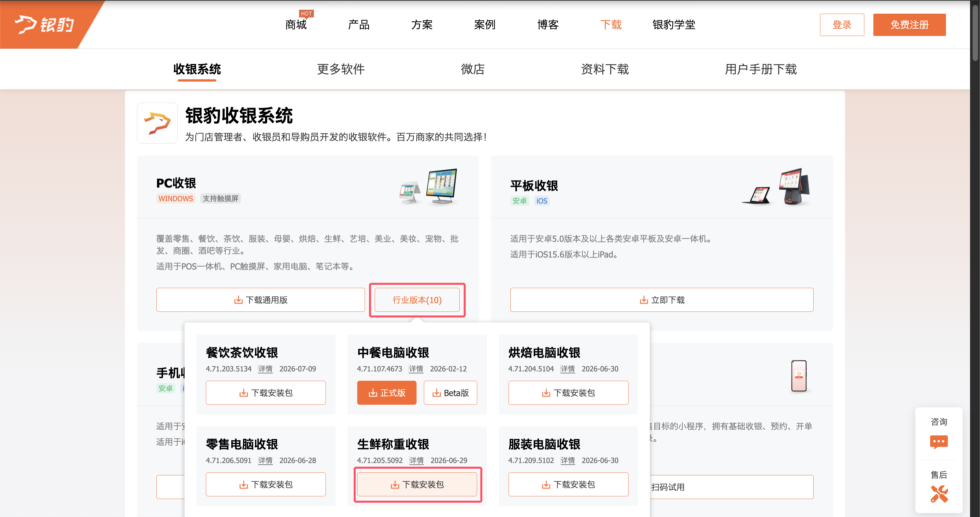Switch to the 微店 tab

pos(473,69)
